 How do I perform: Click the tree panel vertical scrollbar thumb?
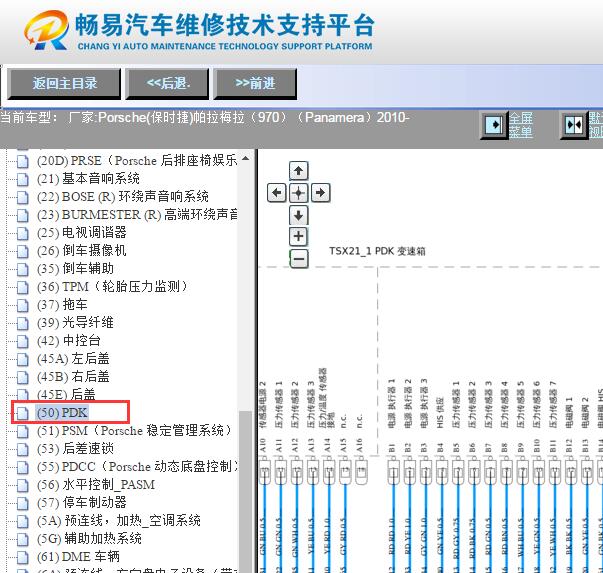tap(245, 491)
